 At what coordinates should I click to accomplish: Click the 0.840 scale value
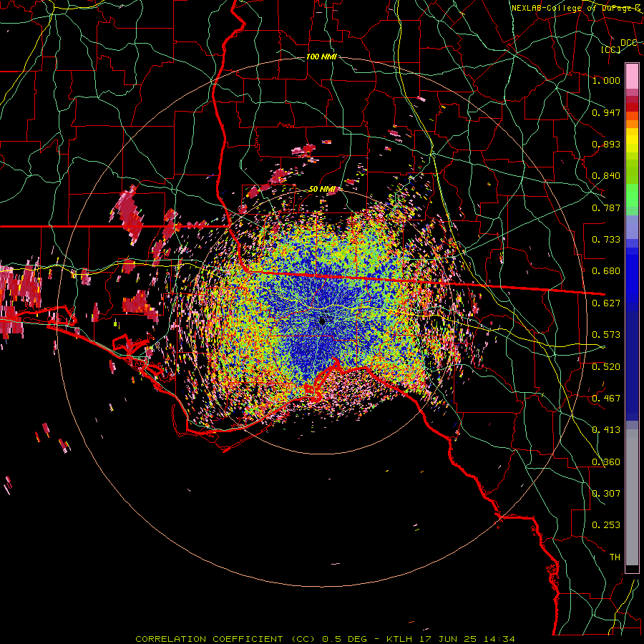[x=606, y=176]
